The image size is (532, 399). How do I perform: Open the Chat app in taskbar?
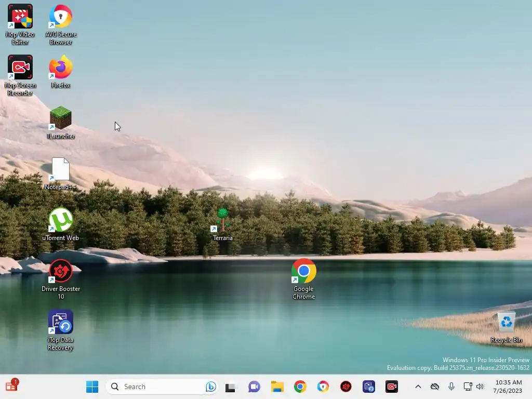(254, 387)
